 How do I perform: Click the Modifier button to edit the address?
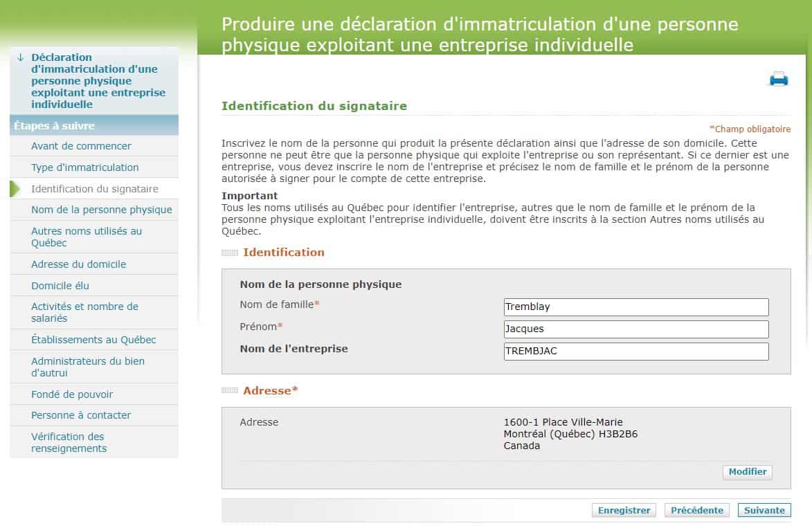(747, 472)
